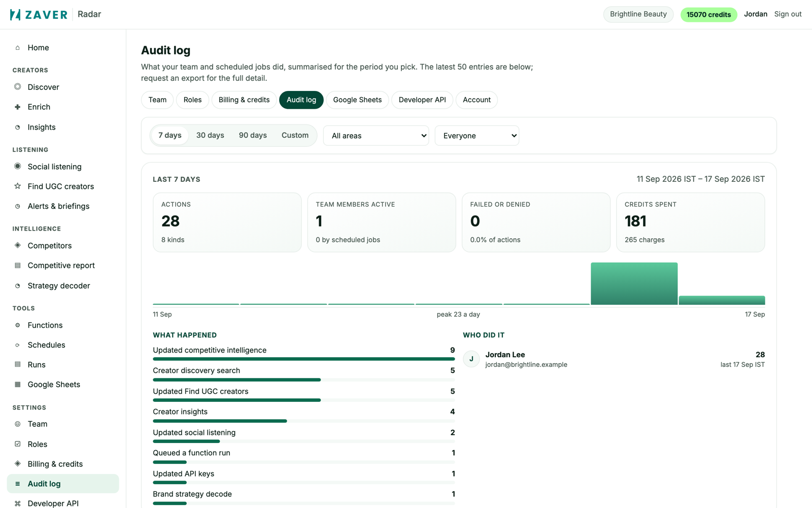This screenshot has width=812, height=508.
Task: Click the Billing & credits sidebar icon
Action: point(18,463)
